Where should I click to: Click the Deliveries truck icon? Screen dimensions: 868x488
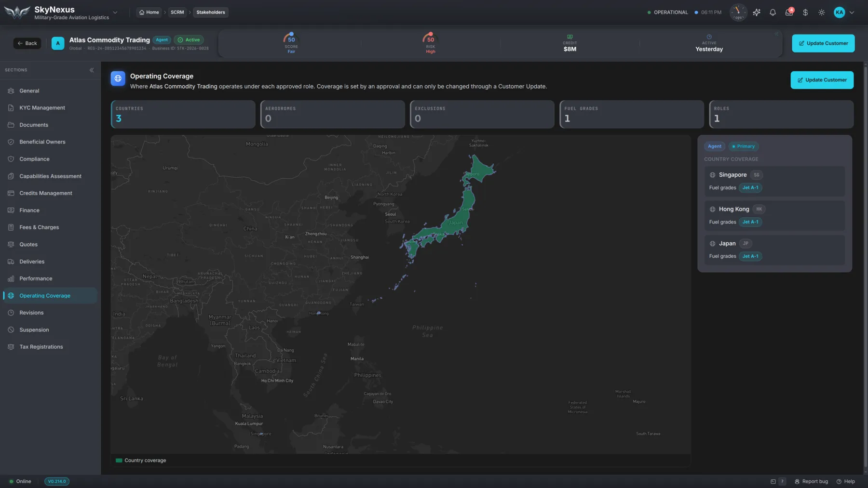click(11, 262)
